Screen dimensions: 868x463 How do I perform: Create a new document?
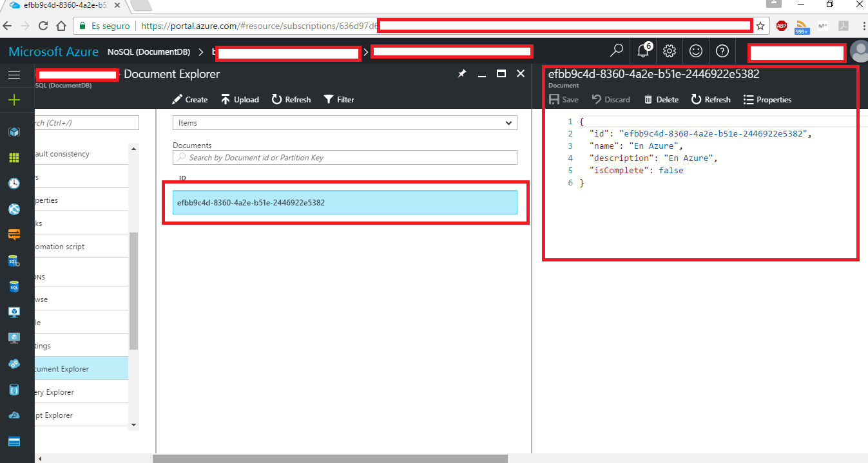click(x=189, y=99)
